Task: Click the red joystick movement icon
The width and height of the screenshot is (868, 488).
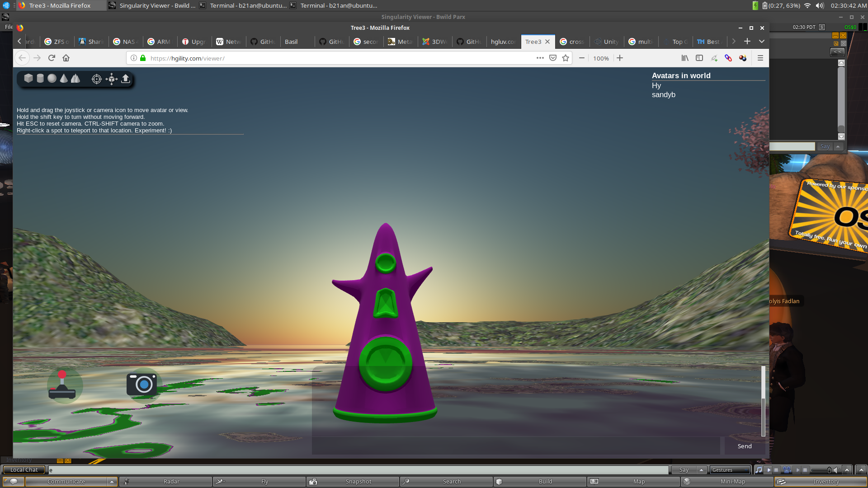Action: tap(62, 385)
